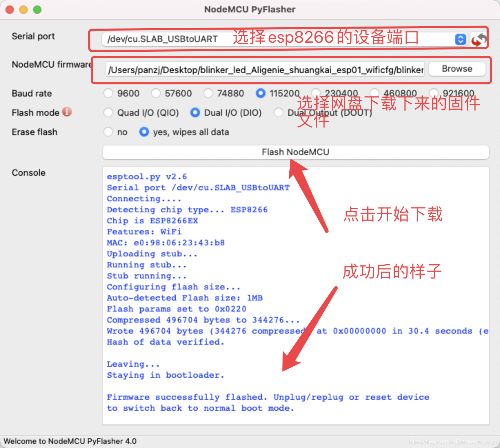500x448 pixels.
Task: Click 'Welcome to NodeMCU PyFlasher 4.0' status text
Action: 70,441
